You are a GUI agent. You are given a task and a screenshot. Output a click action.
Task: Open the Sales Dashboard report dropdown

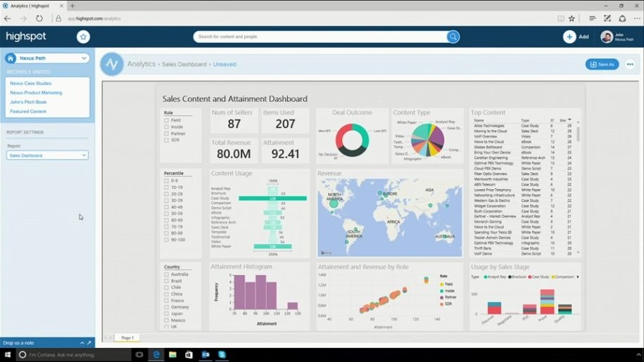48,155
